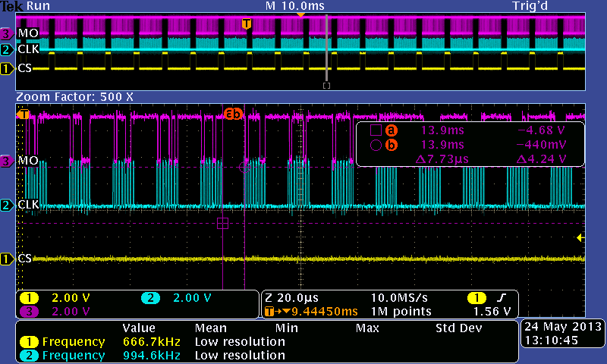Screen dimensions: 607x364
Task: Click the magenta channel 3 scale badge
Action: 29,312
